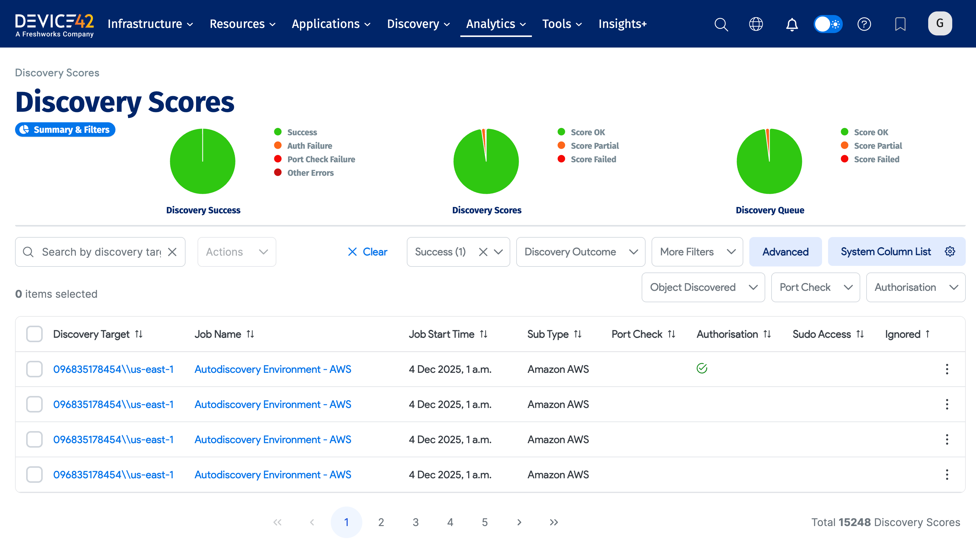The height and width of the screenshot is (560, 976).
Task: Open the globe language icon
Action: (756, 24)
